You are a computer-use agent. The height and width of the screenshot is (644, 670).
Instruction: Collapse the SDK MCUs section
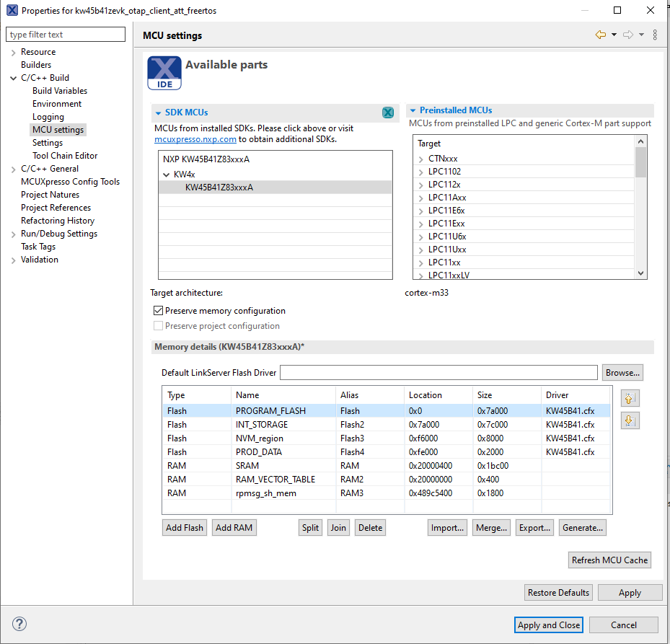pyautogui.click(x=159, y=113)
